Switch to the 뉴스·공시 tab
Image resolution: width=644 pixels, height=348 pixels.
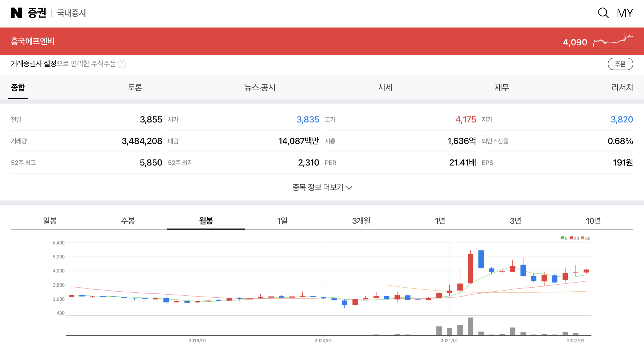click(x=260, y=87)
